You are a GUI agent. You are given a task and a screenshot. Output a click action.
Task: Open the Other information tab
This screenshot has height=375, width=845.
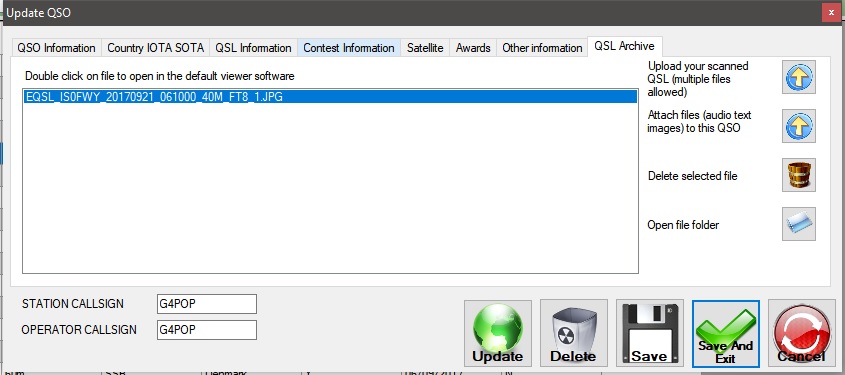(x=542, y=48)
